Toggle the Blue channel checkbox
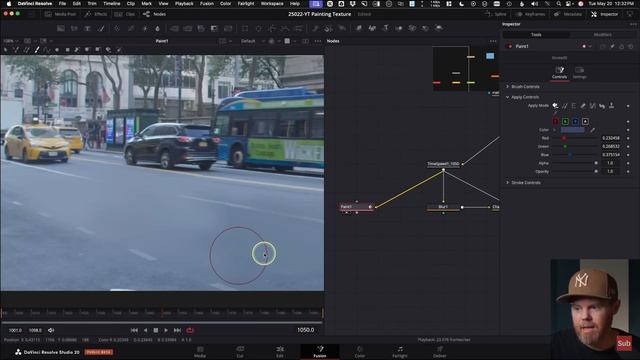This screenshot has height=360, width=640. coord(575,121)
